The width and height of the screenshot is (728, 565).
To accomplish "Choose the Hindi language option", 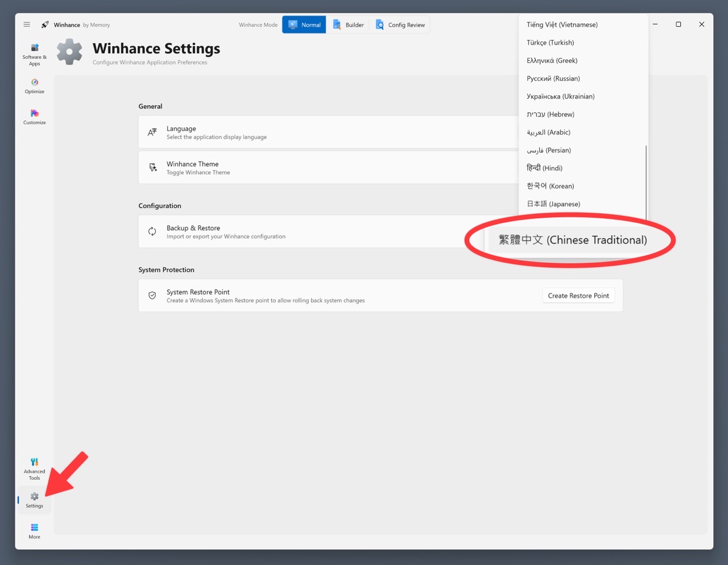I will coord(583,168).
